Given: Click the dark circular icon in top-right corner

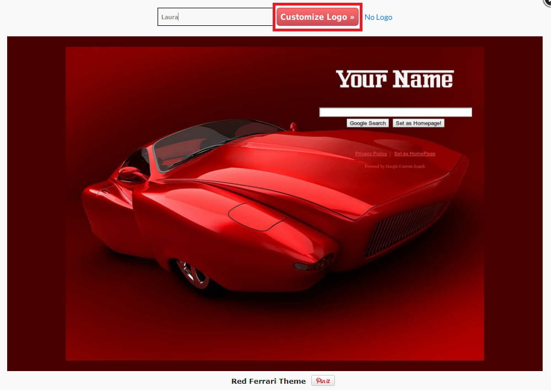Looking at the screenshot, I should pyautogui.click(x=548, y=2).
